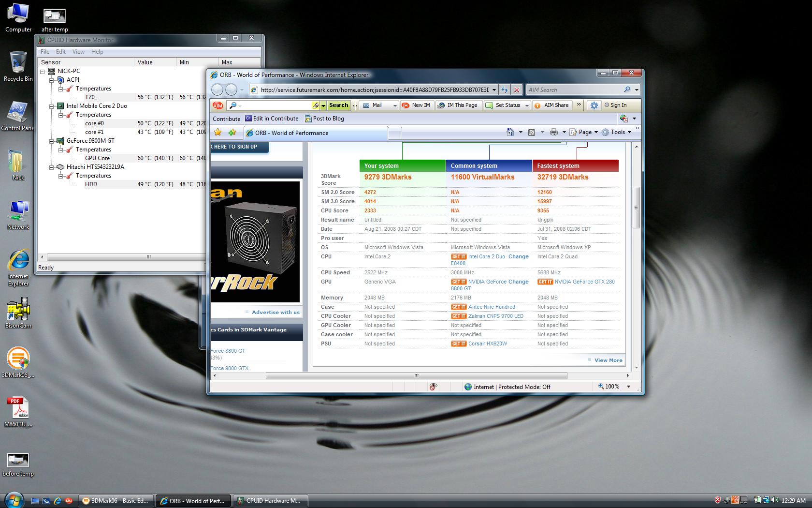Open the Recycle Bin on the desktop
This screenshot has height=508, width=812.
coord(18,66)
